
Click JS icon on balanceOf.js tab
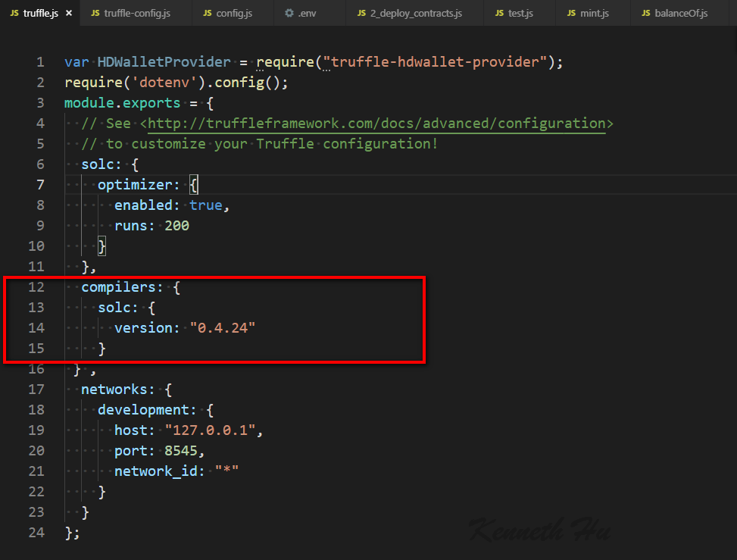(x=646, y=13)
